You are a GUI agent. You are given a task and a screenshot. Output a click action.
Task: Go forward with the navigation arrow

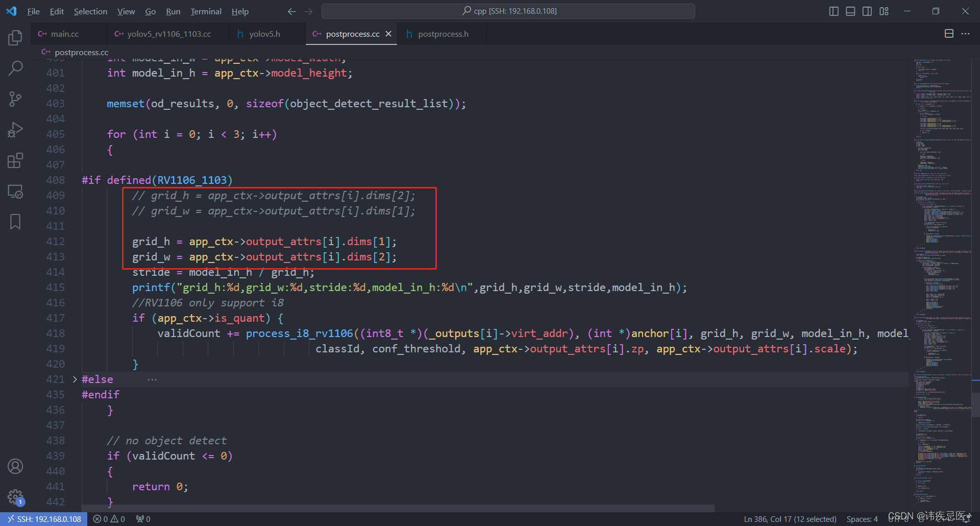coord(308,11)
